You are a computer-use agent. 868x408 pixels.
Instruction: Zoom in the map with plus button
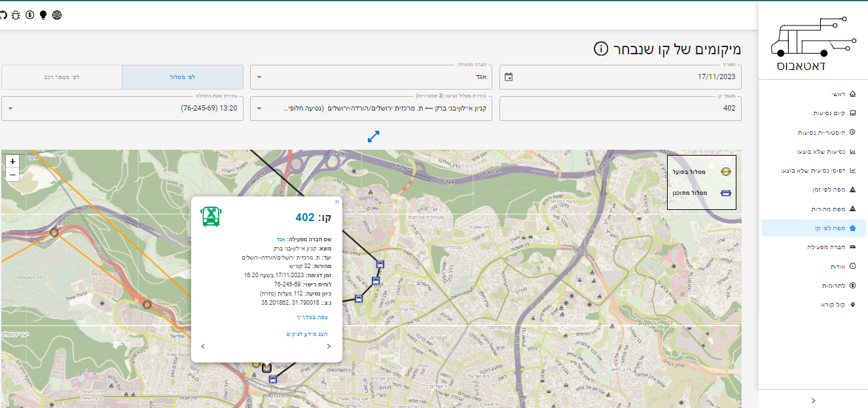click(x=12, y=161)
